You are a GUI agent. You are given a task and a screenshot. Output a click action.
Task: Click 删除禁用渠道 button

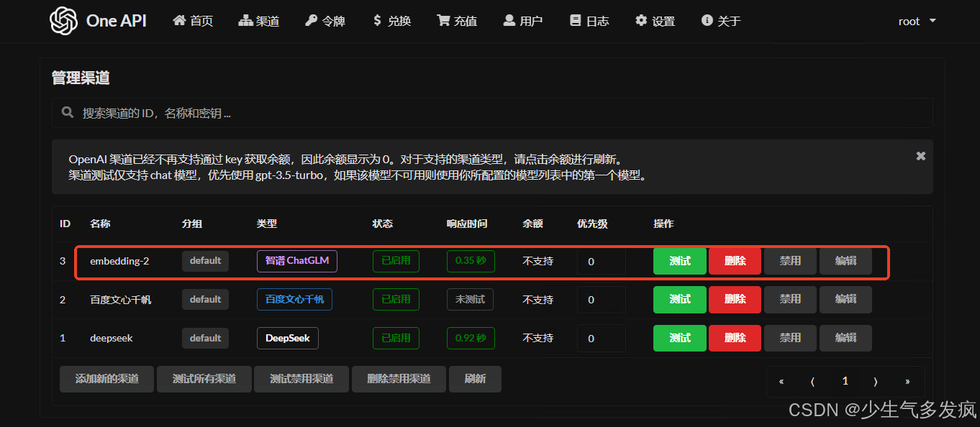[399, 379]
